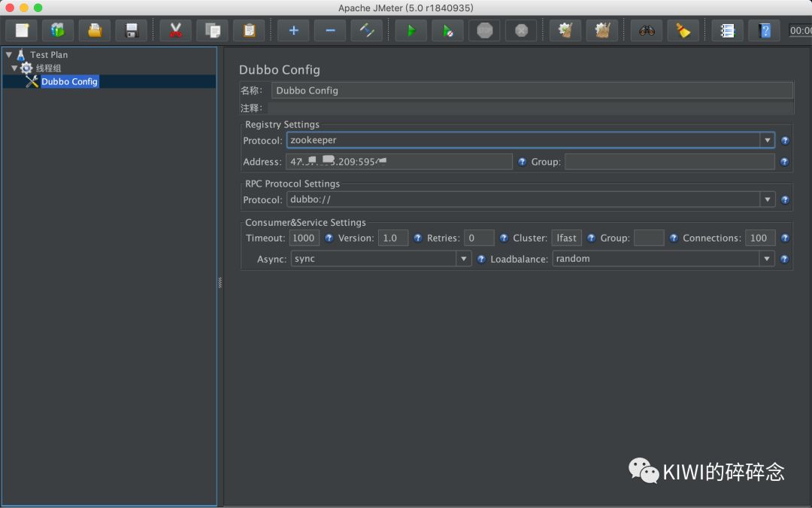Viewport: 812px width, 508px height.
Task: Click the Clear results broom icon
Action: pyautogui.click(x=565, y=31)
